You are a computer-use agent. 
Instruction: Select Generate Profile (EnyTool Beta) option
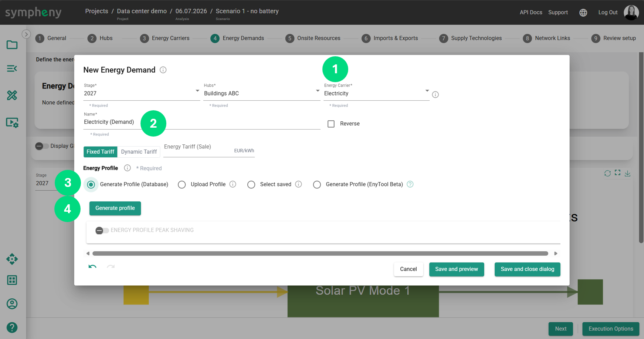click(x=317, y=185)
